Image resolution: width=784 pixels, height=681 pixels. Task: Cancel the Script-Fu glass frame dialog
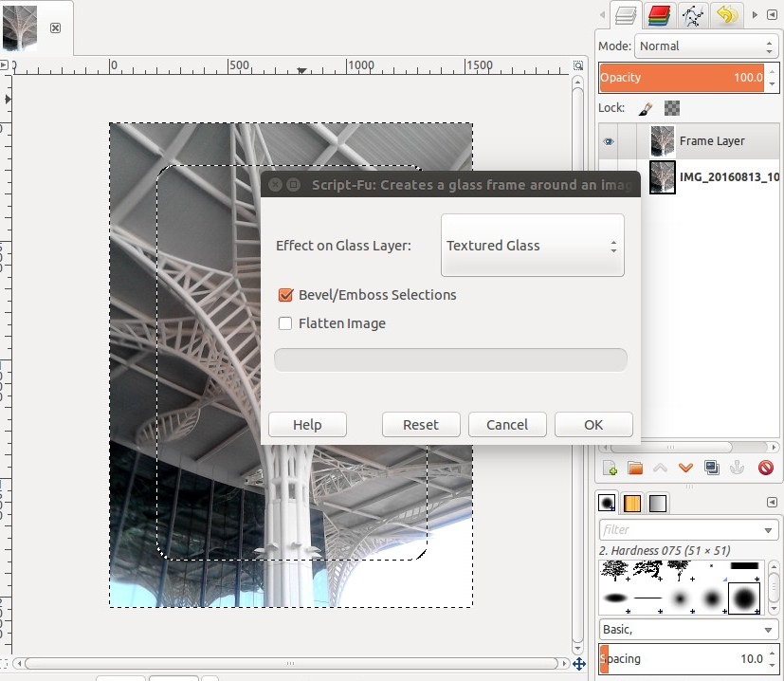pyautogui.click(x=507, y=425)
